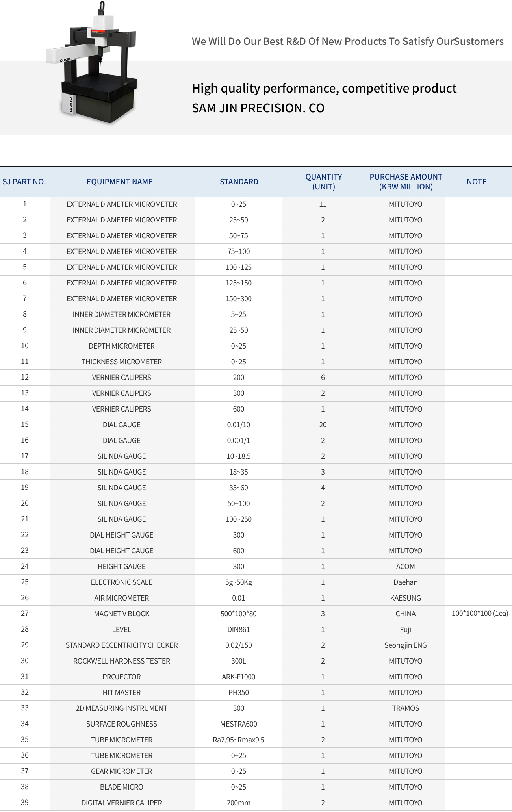
Task: Click the 'SAM JIN PRECISION. CO' heading
Action: point(258,108)
